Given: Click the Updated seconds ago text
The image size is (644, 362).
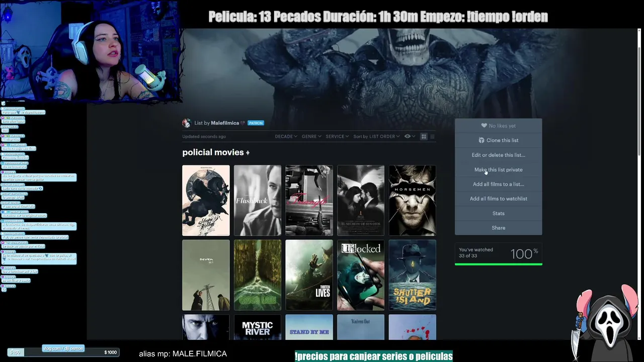Looking at the screenshot, I should coord(204,136).
